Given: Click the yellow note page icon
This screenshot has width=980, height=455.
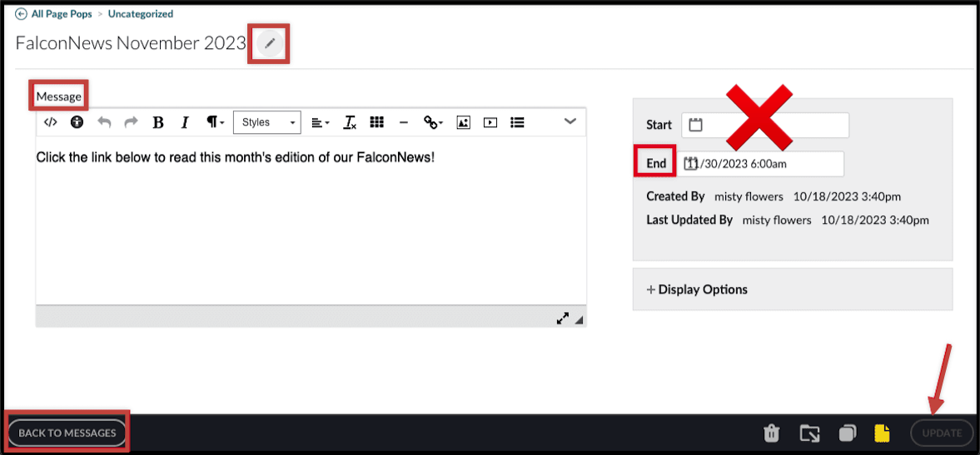Looking at the screenshot, I should point(882,433).
